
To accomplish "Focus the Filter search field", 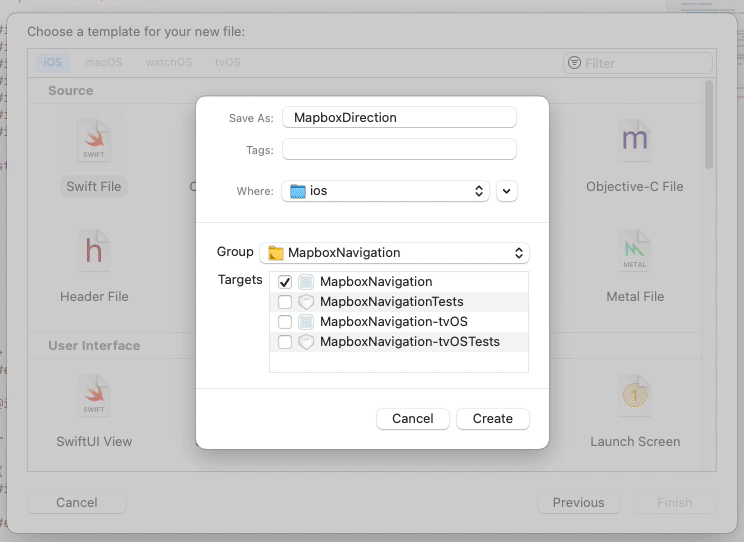I will (x=638, y=63).
